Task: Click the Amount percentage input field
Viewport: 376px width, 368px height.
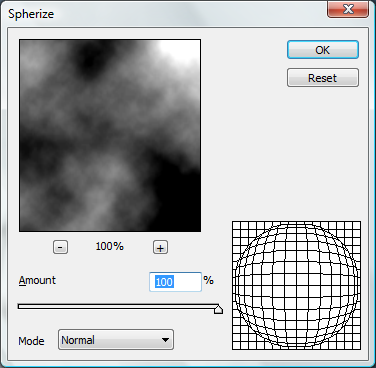Action: (175, 282)
